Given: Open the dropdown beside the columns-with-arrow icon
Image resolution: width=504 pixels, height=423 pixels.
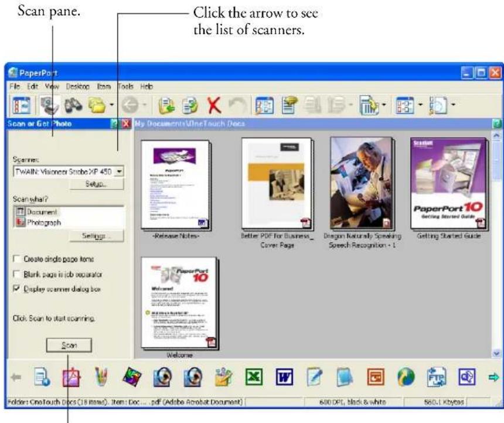Looking at the screenshot, I should tap(384, 104).
